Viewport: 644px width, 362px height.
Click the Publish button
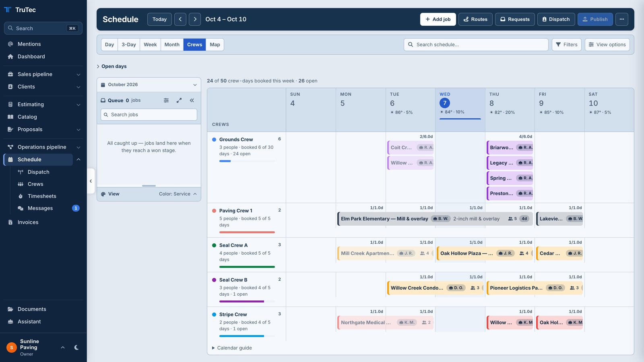(x=595, y=19)
